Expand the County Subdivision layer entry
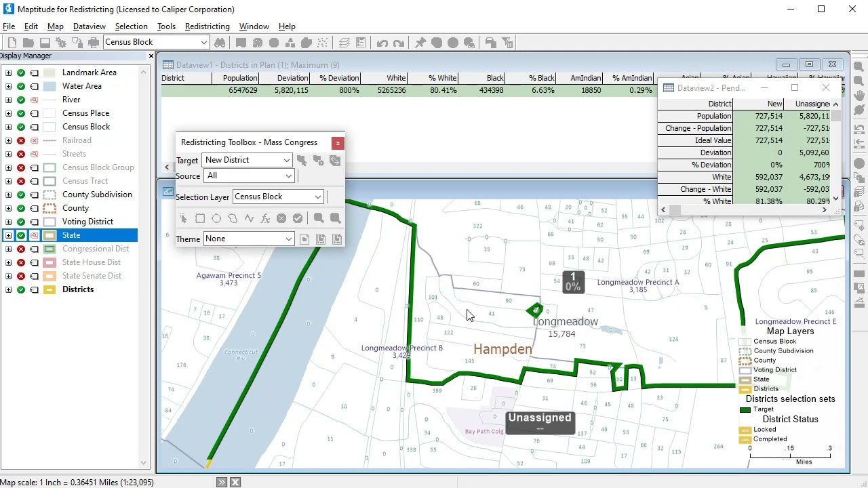The height and width of the screenshot is (488, 868). [x=8, y=195]
